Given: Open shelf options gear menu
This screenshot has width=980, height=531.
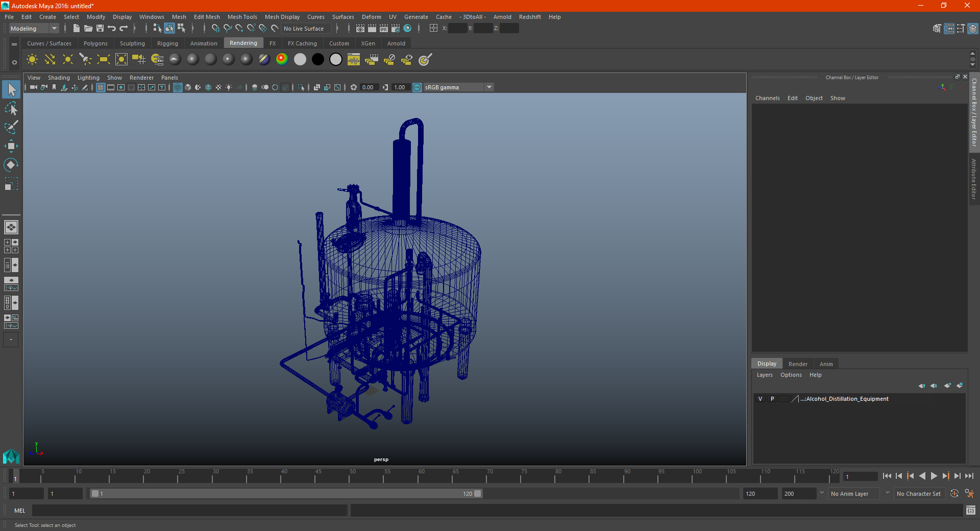Looking at the screenshot, I should (14, 62).
